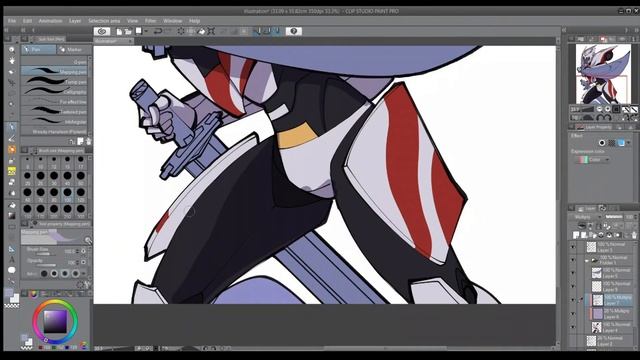The image size is (640, 360).
Task: Click the Clear icon in the command bar
Action: coord(181,31)
